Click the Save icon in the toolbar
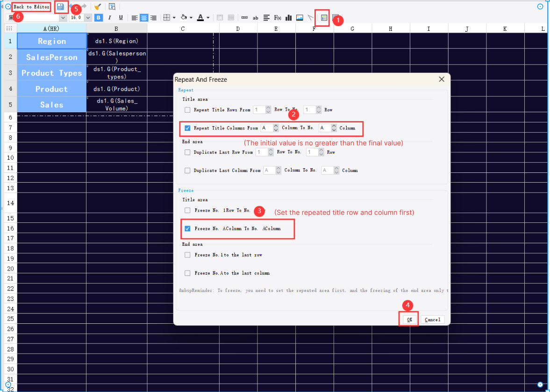 60,7
